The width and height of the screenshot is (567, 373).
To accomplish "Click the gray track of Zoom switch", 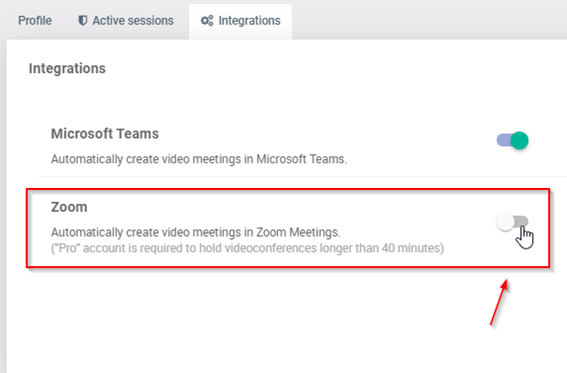I will pos(521,221).
